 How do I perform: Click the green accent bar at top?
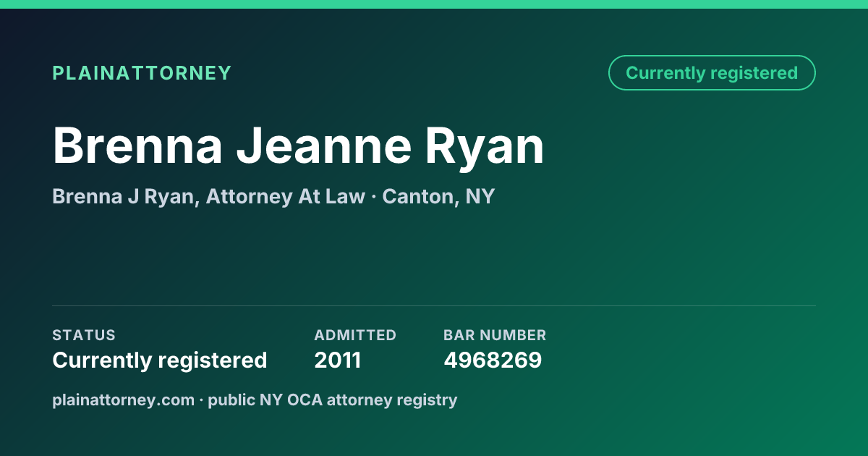(x=434, y=4)
